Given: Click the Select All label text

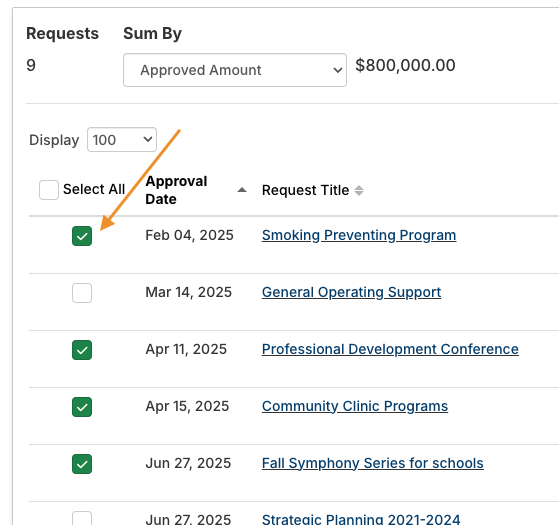Looking at the screenshot, I should (x=94, y=189).
